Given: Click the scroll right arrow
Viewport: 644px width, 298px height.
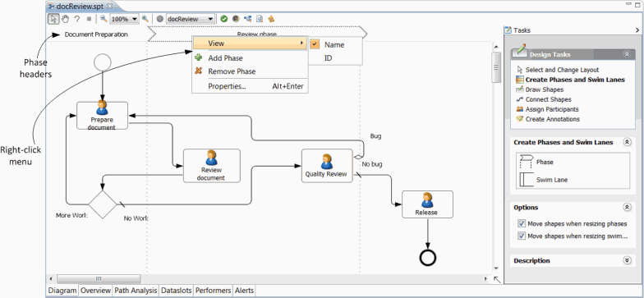Looking at the screenshot, I should 486,279.
